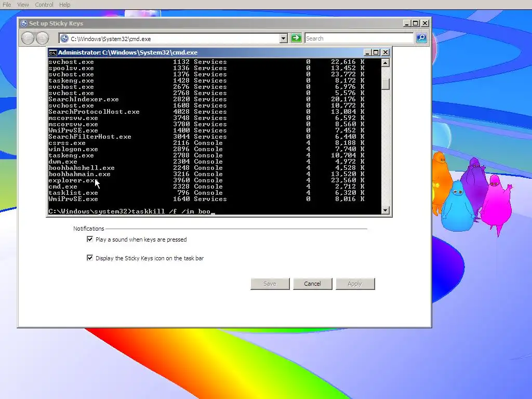This screenshot has width=532, height=399.
Task: Click csrss.exe in the task list
Action: tap(67, 143)
